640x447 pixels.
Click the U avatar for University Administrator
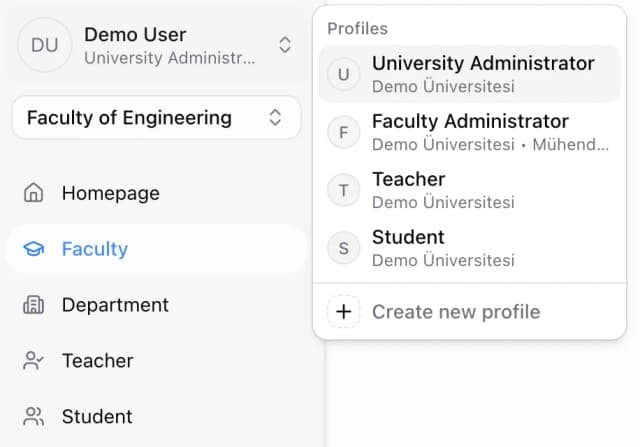(x=344, y=74)
